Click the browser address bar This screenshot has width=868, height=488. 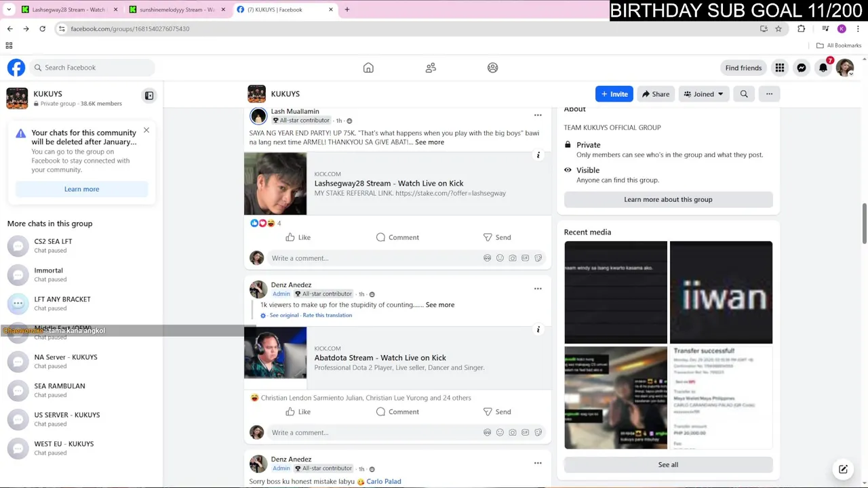click(x=407, y=28)
